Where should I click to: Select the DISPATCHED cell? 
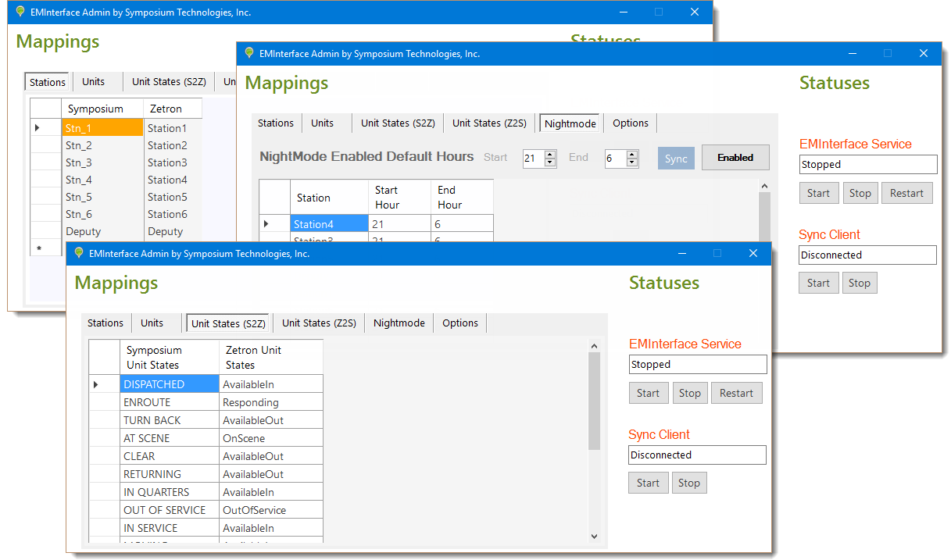170,384
